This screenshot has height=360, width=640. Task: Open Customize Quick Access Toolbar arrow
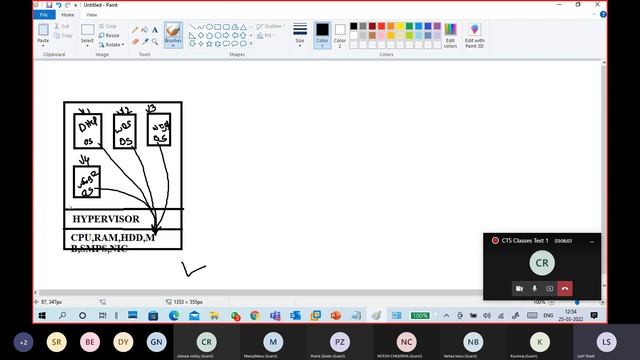pyautogui.click(x=76, y=5)
